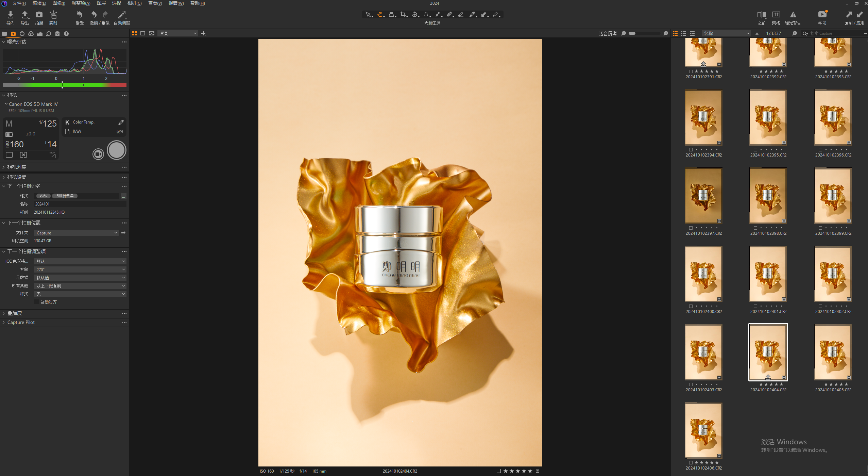This screenshot has height=476, width=868.
Task: Click the 自动调整 auto adjust wand
Action: pyautogui.click(x=121, y=15)
